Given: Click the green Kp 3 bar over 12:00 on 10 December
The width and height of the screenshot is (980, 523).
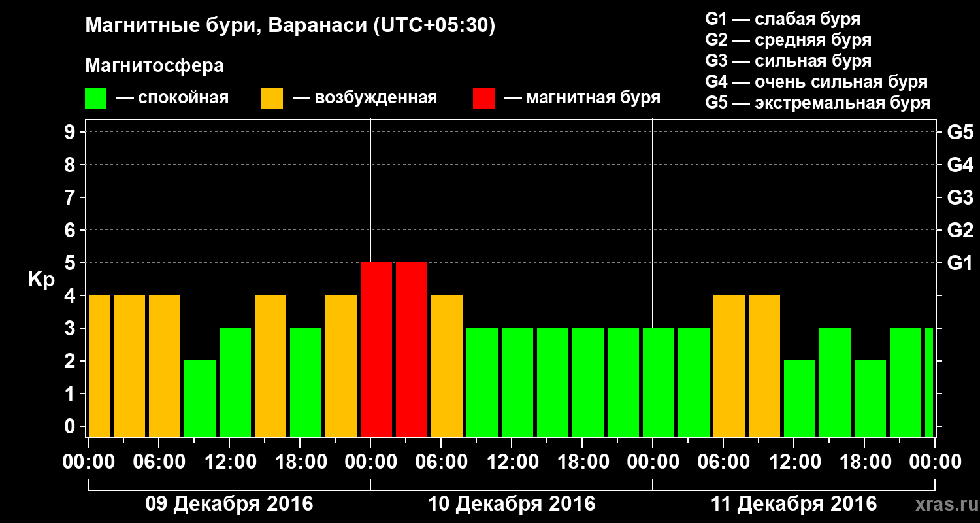Looking at the screenshot, I should pyautogui.click(x=517, y=382).
